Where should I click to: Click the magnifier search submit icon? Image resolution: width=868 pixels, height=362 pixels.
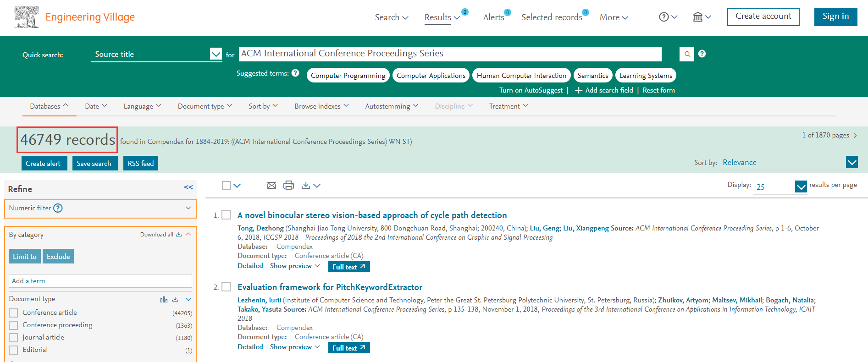tap(687, 54)
